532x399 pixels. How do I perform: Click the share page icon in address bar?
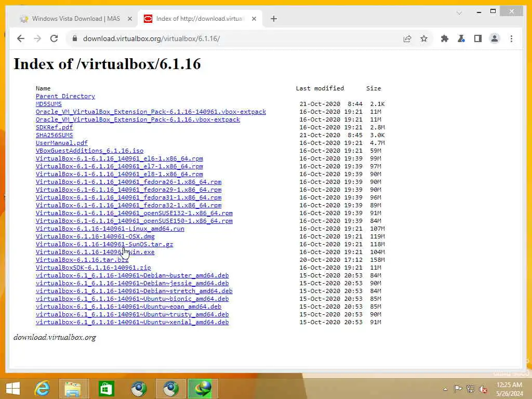tap(407, 38)
